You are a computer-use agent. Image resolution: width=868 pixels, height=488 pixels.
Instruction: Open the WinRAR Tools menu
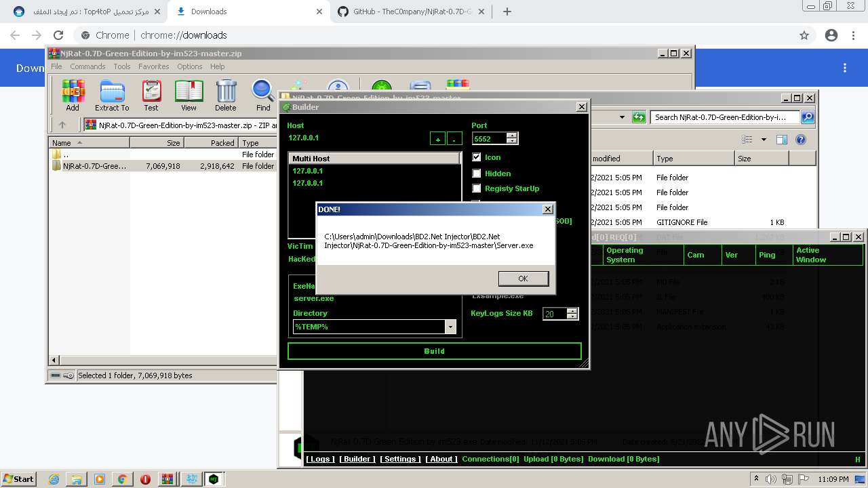coord(122,66)
